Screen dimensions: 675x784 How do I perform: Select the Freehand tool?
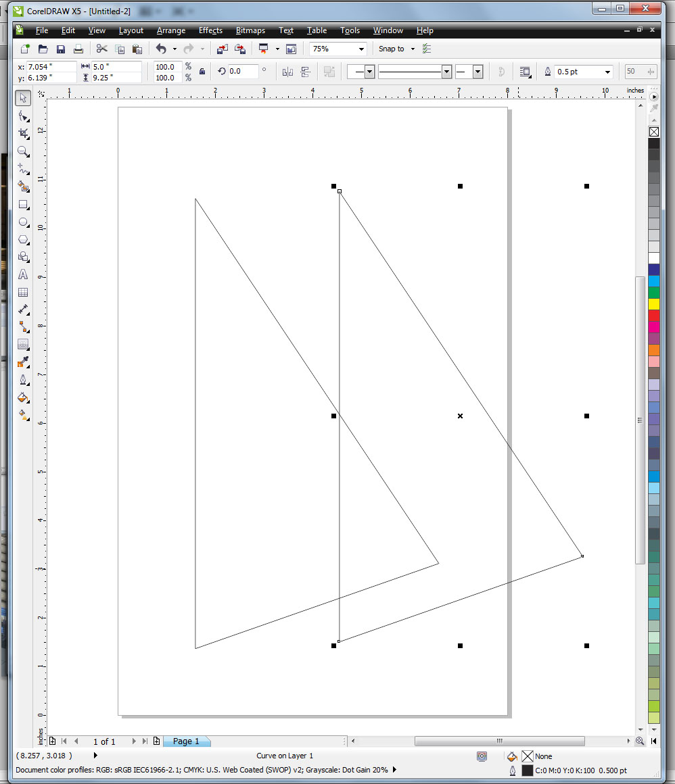pyautogui.click(x=23, y=169)
